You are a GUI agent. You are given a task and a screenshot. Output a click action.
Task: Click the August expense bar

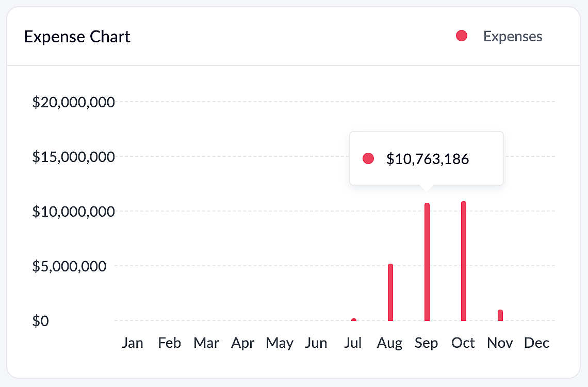390,293
